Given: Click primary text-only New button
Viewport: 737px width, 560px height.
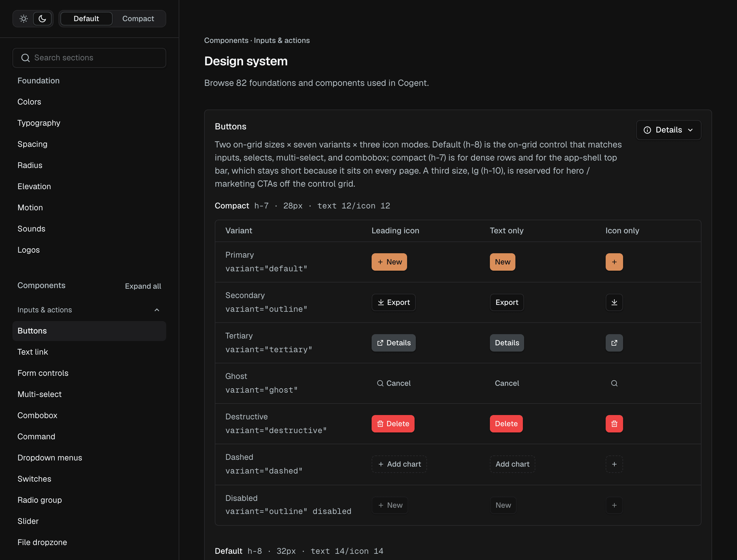Looking at the screenshot, I should pos(502,262).
